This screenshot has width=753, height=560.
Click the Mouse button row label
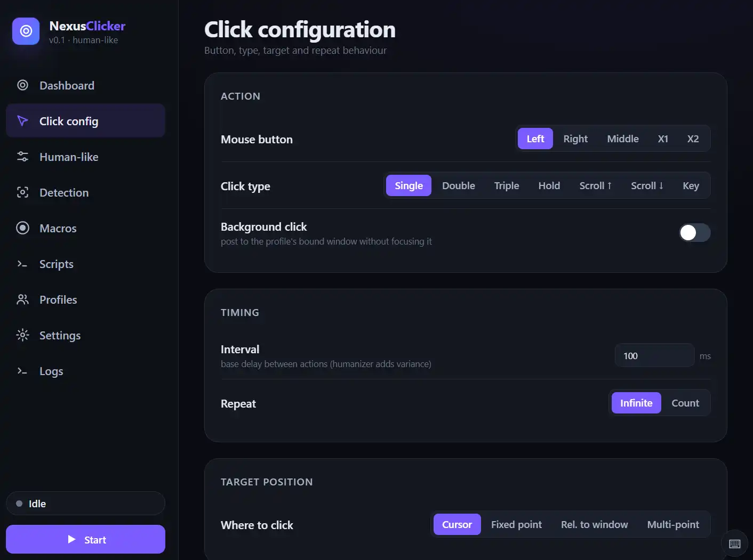coord(257,139)
